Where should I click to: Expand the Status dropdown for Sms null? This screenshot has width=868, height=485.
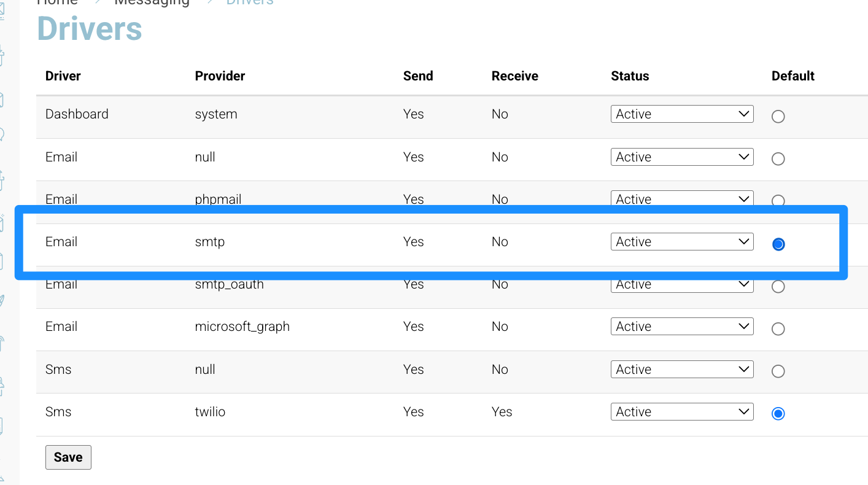coord(682,370)
